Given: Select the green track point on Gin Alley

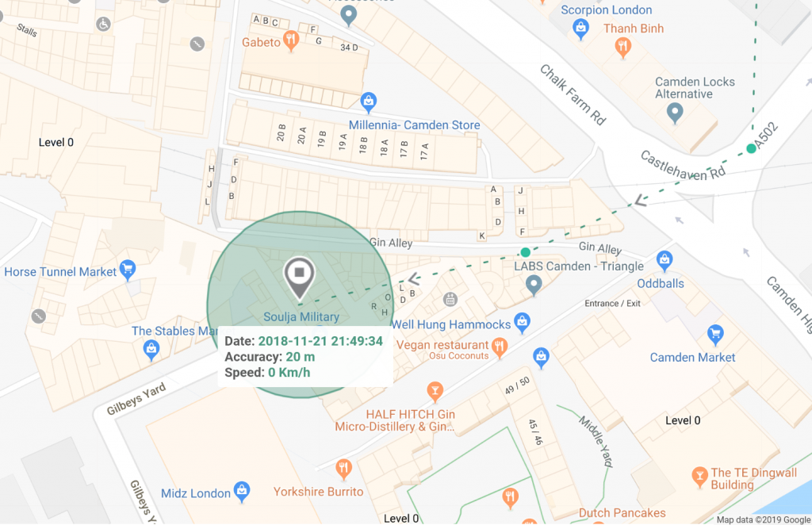Looking at the screenshot, I should (x=525, y=252).
